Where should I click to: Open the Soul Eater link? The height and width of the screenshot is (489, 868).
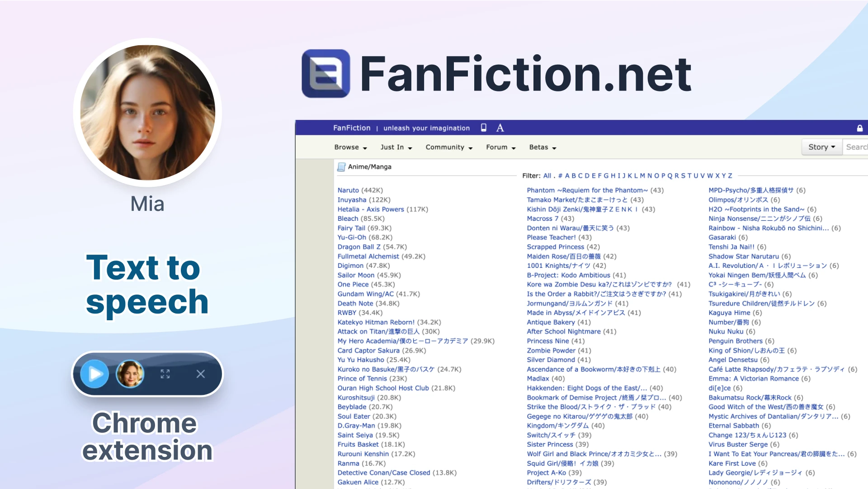click(354, 417)
